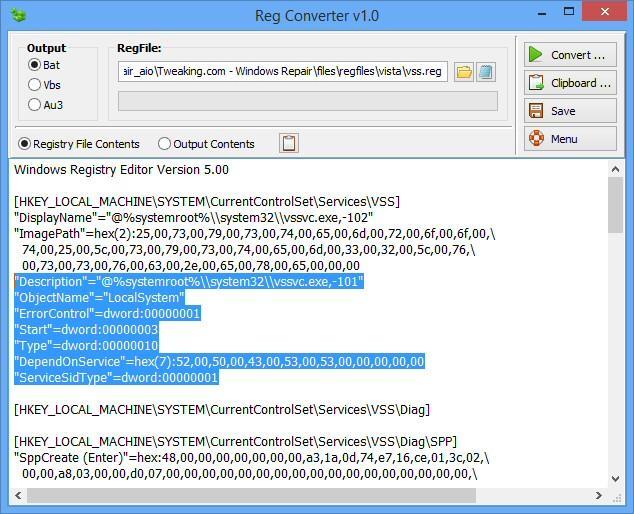
Task: Minimize the Reg Converter window
Action: [x=542, y=13]
